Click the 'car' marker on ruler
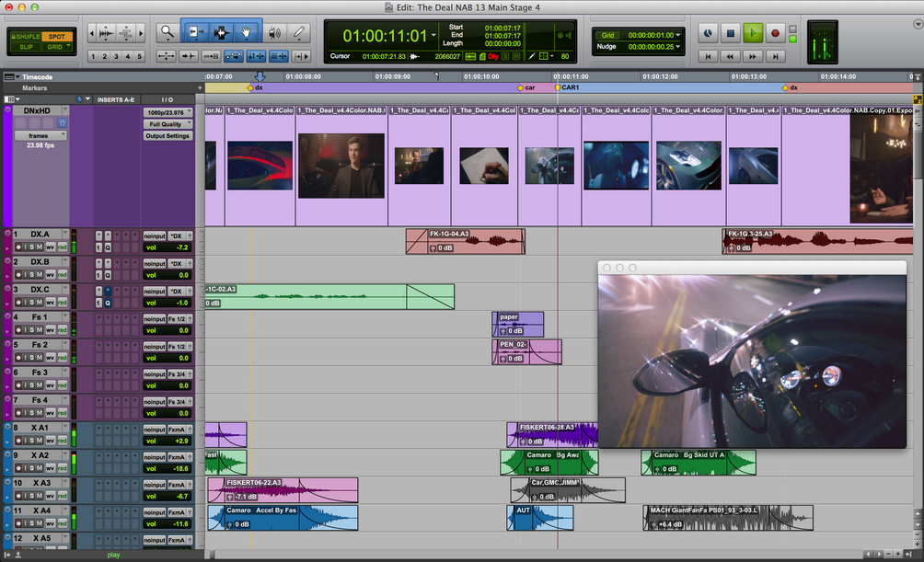The width and height of the screenshot is (924, 562). (520, 87)
